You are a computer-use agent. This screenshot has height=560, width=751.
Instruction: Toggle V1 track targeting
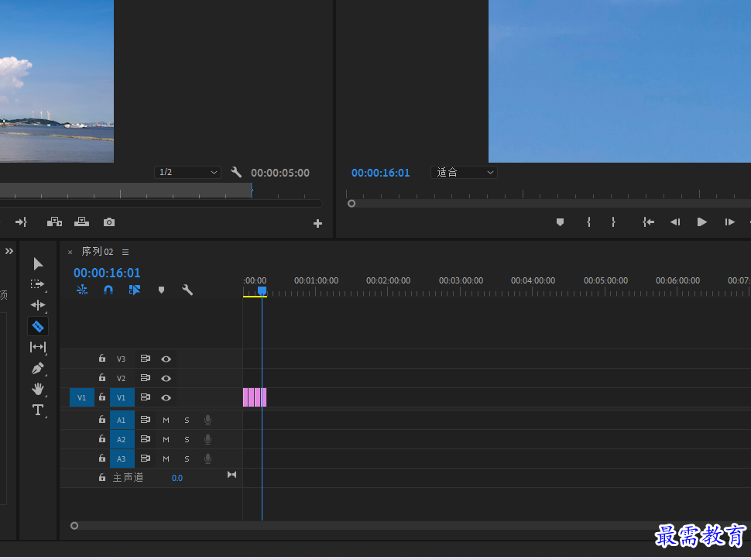(122, 397)
